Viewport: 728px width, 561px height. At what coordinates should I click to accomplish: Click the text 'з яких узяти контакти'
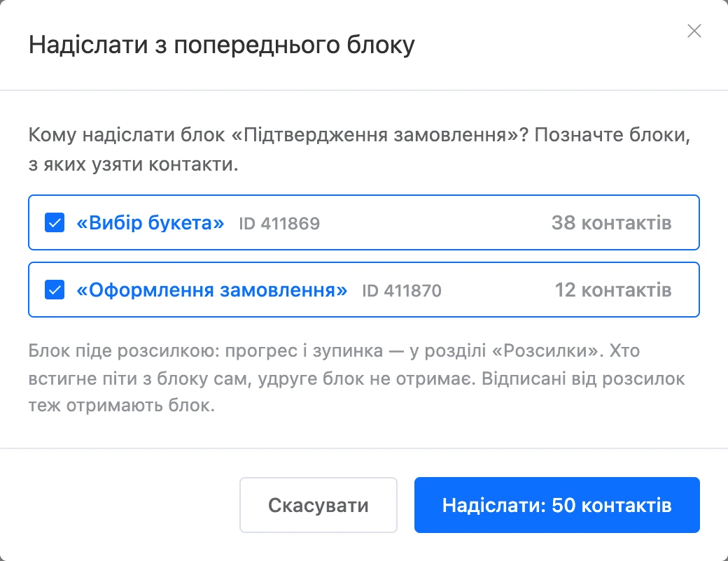pyautogui.click(x=132, y=164)
